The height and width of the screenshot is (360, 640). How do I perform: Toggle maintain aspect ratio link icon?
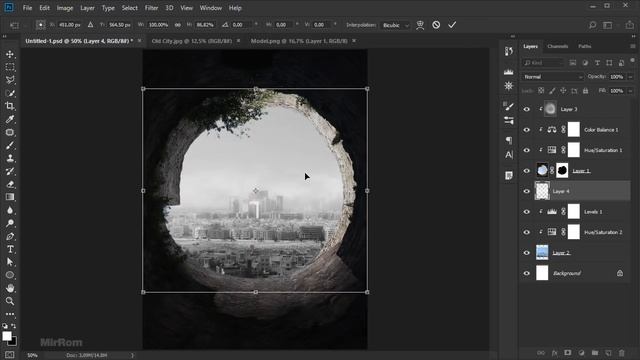178,25
